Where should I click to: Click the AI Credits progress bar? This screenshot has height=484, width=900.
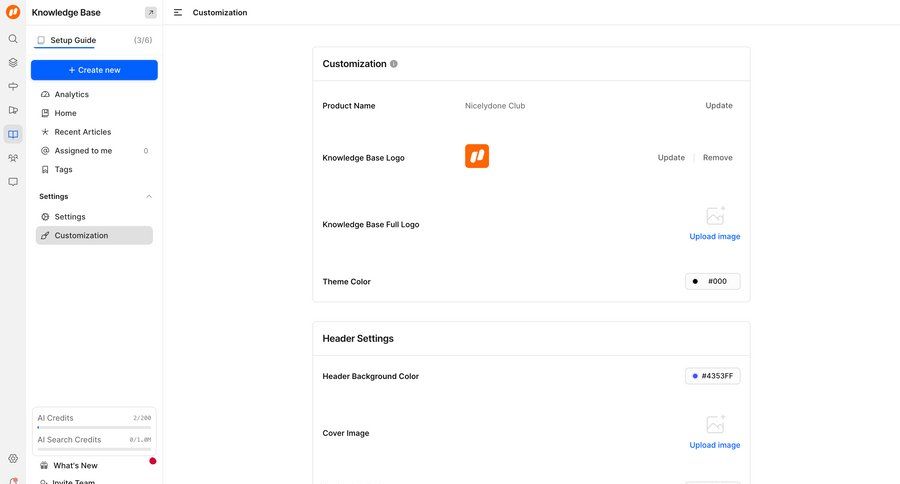[94, 427]
